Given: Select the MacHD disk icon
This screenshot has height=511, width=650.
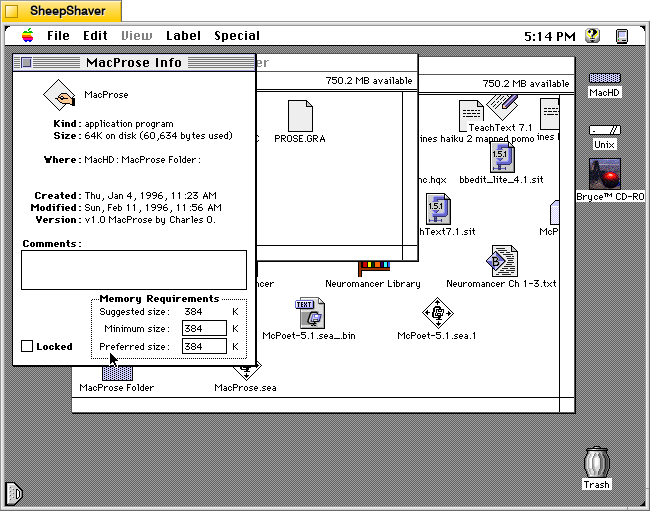Looking at the screenshot, I should (604, 78).
